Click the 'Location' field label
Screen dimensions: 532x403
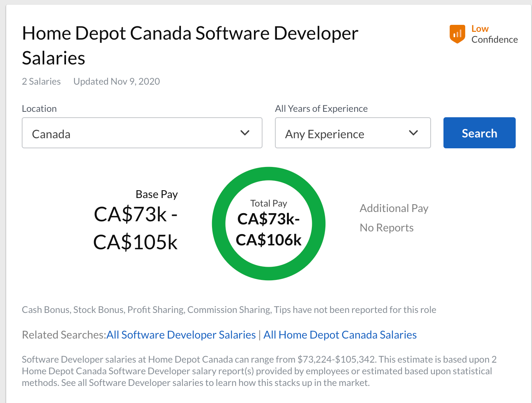[x=39, y=109]
